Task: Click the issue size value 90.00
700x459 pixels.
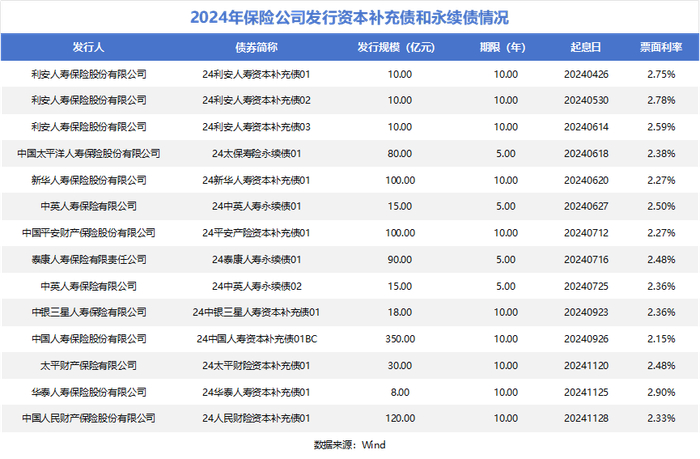Action: 400,259
